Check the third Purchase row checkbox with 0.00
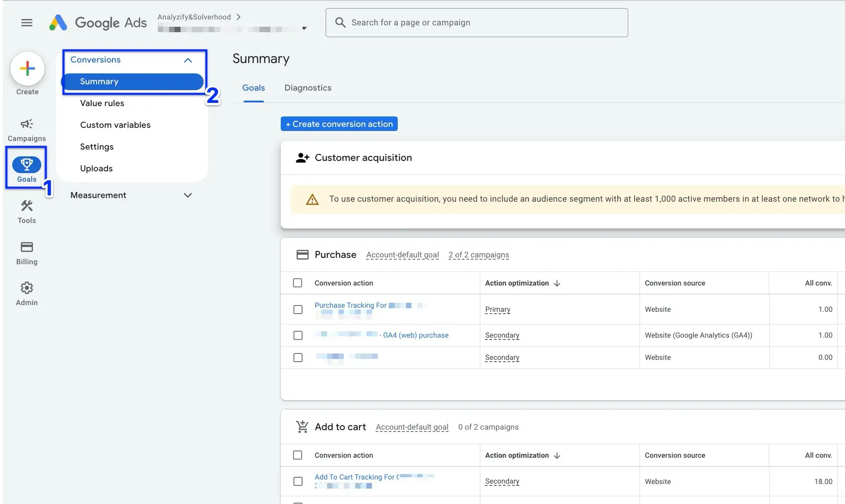This screenshot has width=845, height=504. (298, 358)
